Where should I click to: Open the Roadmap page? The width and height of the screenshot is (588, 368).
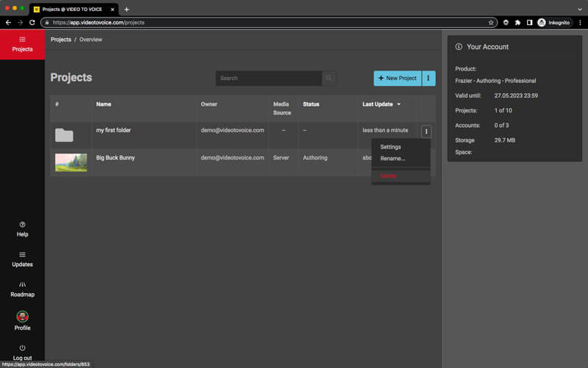[x=22, y=289]
